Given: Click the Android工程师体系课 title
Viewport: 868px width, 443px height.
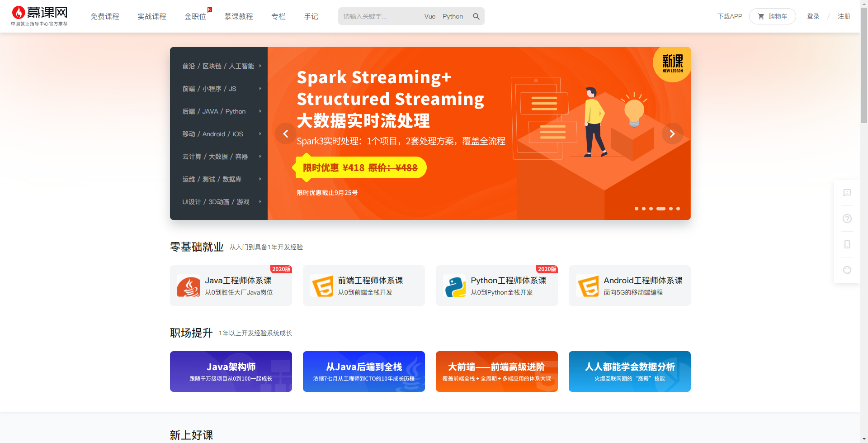Looking at the screenshot, I should coord(643,281).
